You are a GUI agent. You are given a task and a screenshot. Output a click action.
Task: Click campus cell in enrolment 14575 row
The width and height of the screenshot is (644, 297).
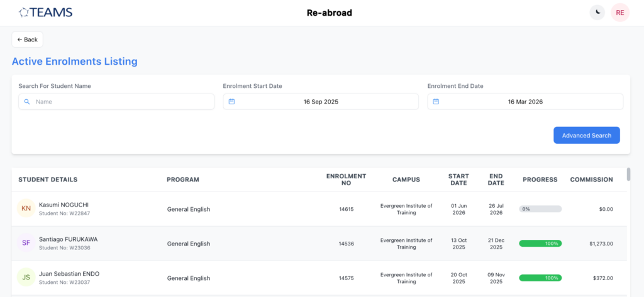[x=406, y=278]
